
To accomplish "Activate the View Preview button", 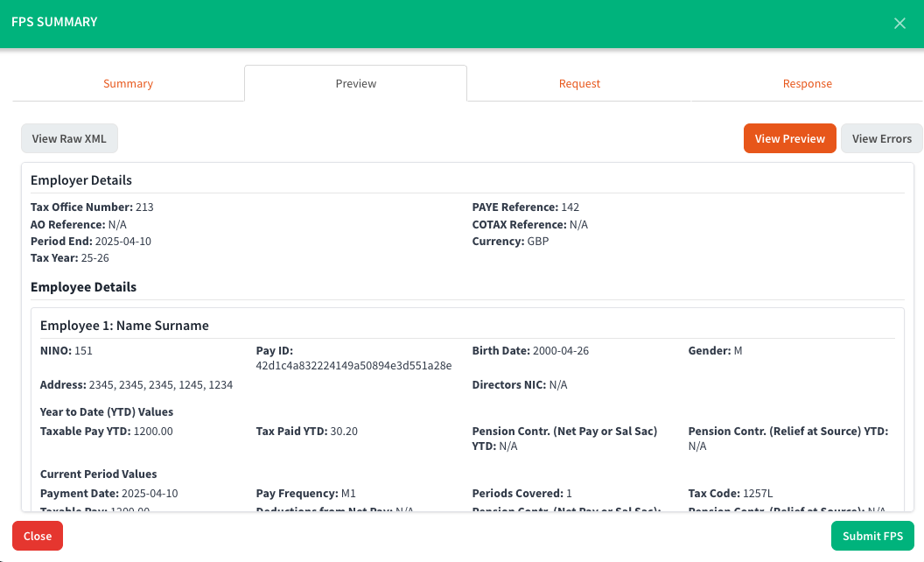I will (789, 137).
